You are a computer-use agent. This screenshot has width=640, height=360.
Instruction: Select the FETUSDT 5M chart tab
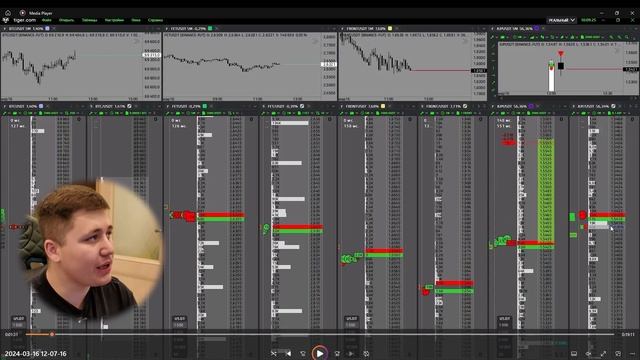pyautogui.click(x=188, y=29)
